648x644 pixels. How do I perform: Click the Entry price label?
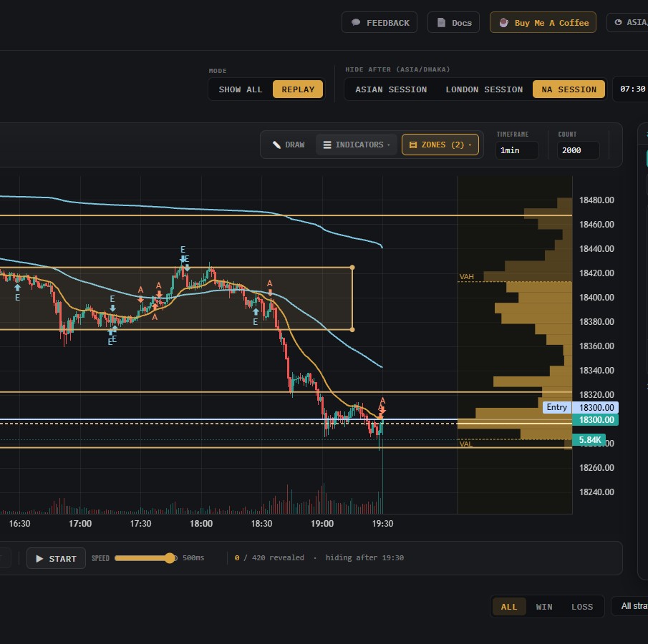(x=556, y=407)
